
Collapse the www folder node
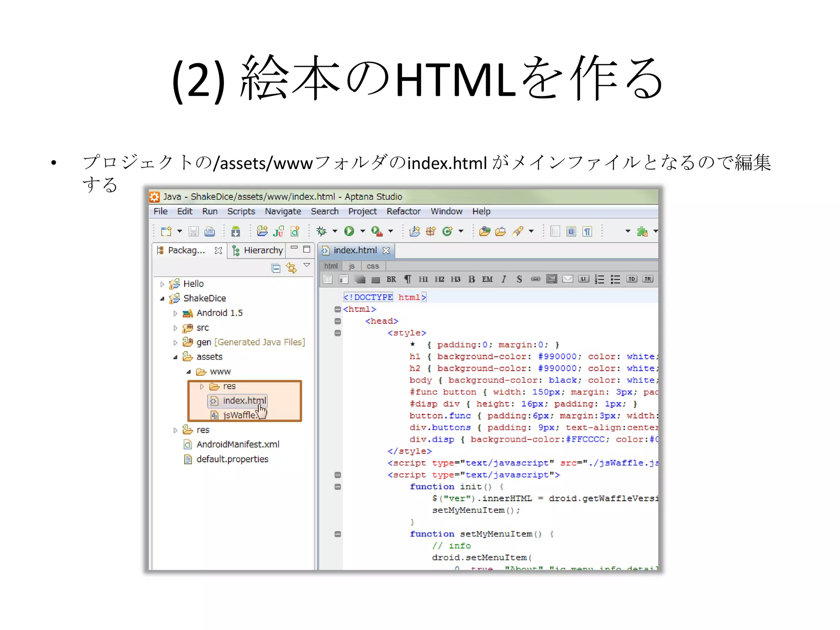[189, 372]
